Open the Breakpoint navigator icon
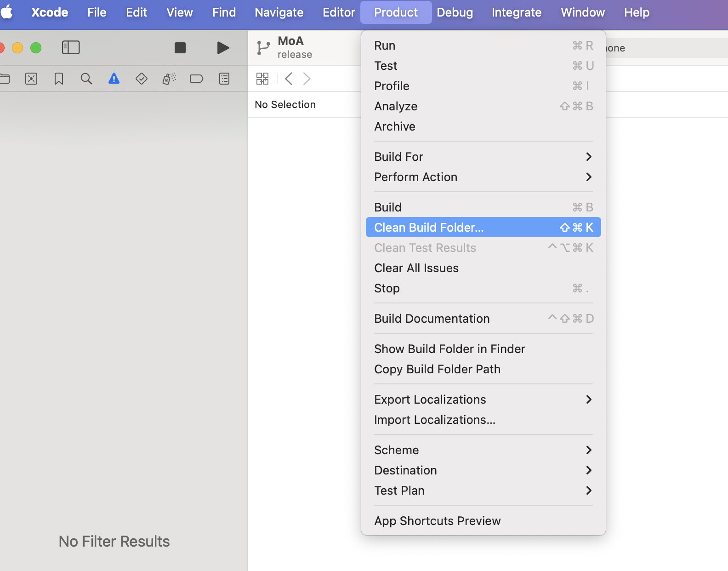Viewport: 728px width, 571px height. point(197,79)
